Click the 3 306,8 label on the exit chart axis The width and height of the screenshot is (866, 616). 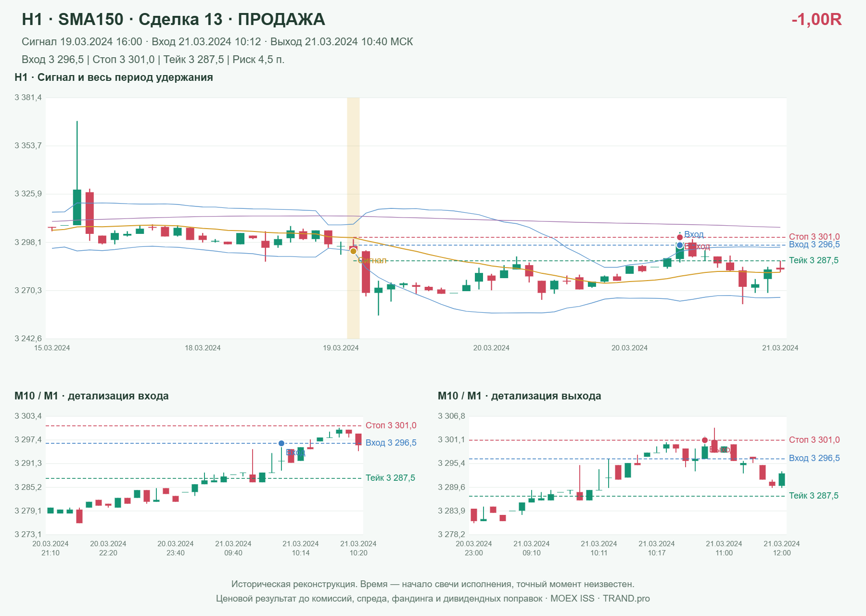451,416
